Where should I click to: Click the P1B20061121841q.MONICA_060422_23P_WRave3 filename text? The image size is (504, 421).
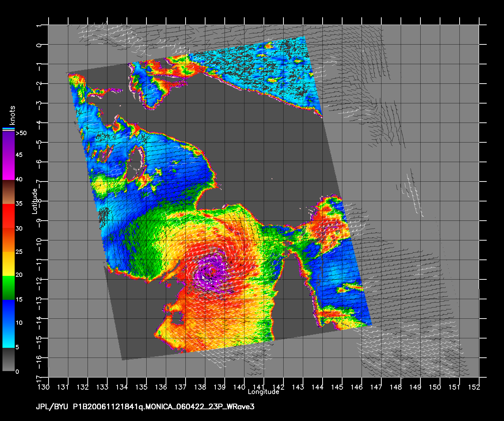[164, 407]
